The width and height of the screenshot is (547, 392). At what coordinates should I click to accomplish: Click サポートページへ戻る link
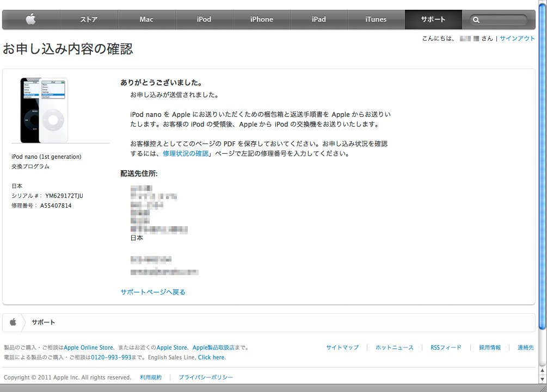click(x=153, y=293)
